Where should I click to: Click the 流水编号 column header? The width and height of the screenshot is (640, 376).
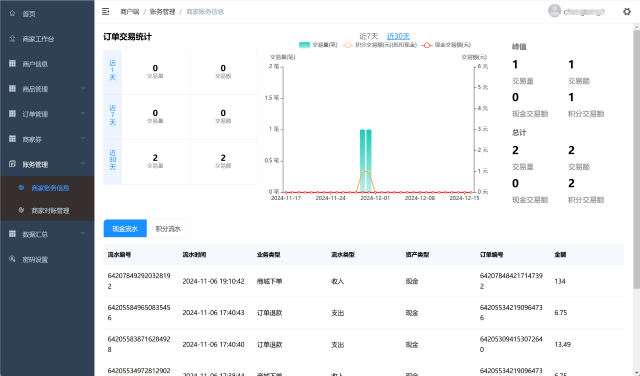(x=119, y=254)
